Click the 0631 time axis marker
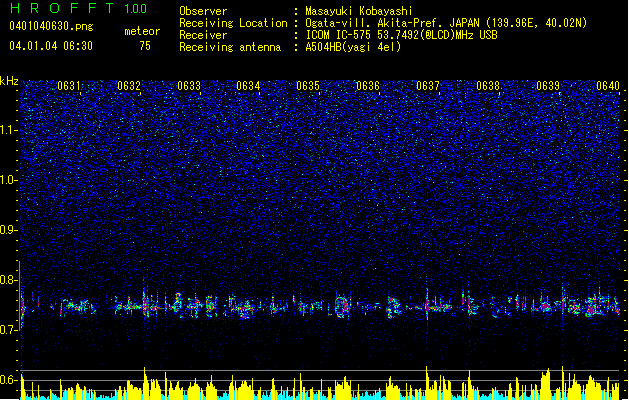The height and width of the screenshot is (400, 629). [69, 86]
